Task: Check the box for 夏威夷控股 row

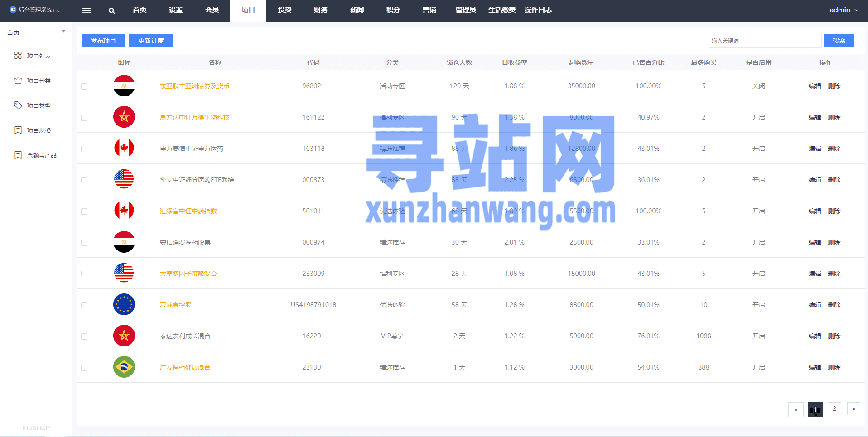Action: 84,305
